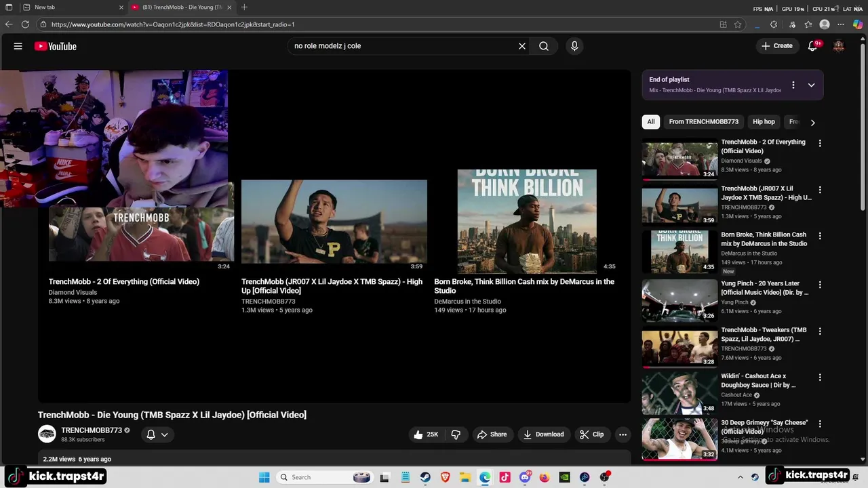Open options for sidebar 2 Of Everything video
The height and width of the screenshot is (488, 868).
pos(820,143)
